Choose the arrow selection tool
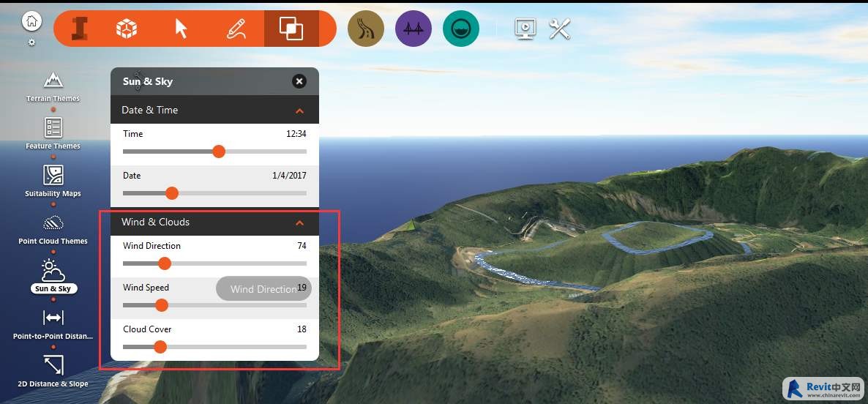Viewport: 868px width, 404px height. point(181,29)
